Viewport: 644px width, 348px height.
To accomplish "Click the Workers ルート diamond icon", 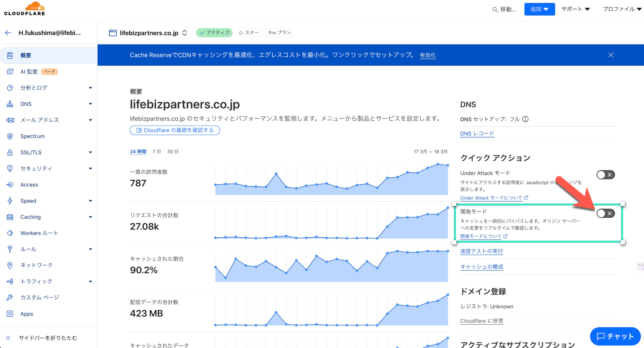I will (10, 233).
